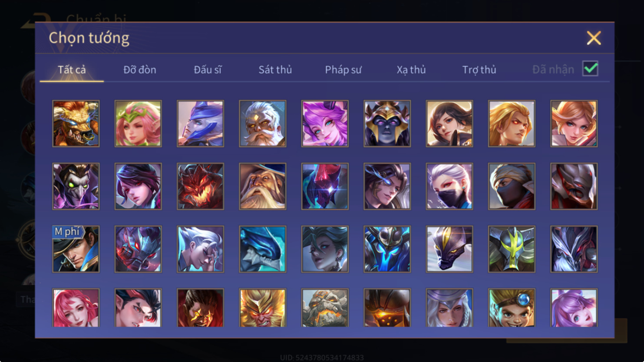Switch to the Đỡ đòn tab
Image resolution: width=644 pixels, height=362 pixels.
point(140,69)
